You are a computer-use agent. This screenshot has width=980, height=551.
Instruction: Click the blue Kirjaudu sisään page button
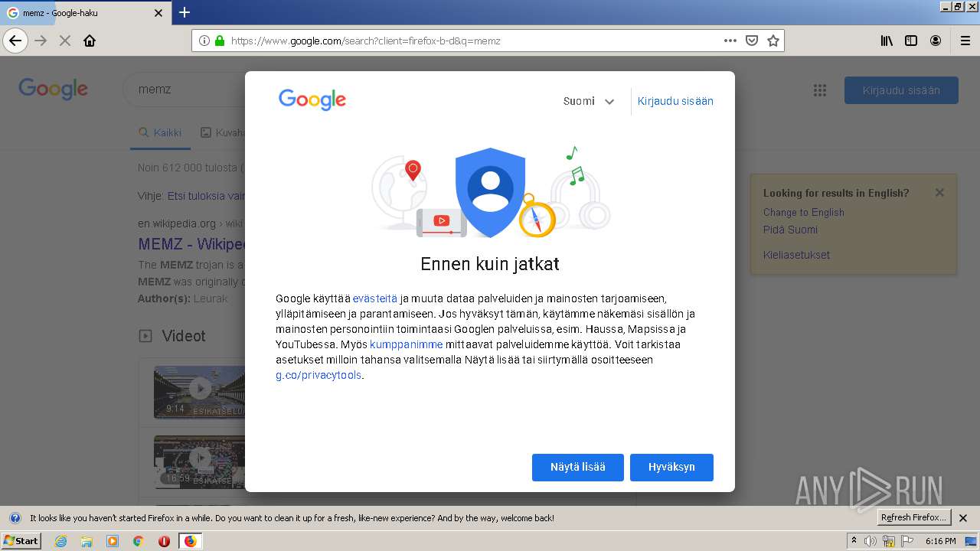tap(901, 90)
